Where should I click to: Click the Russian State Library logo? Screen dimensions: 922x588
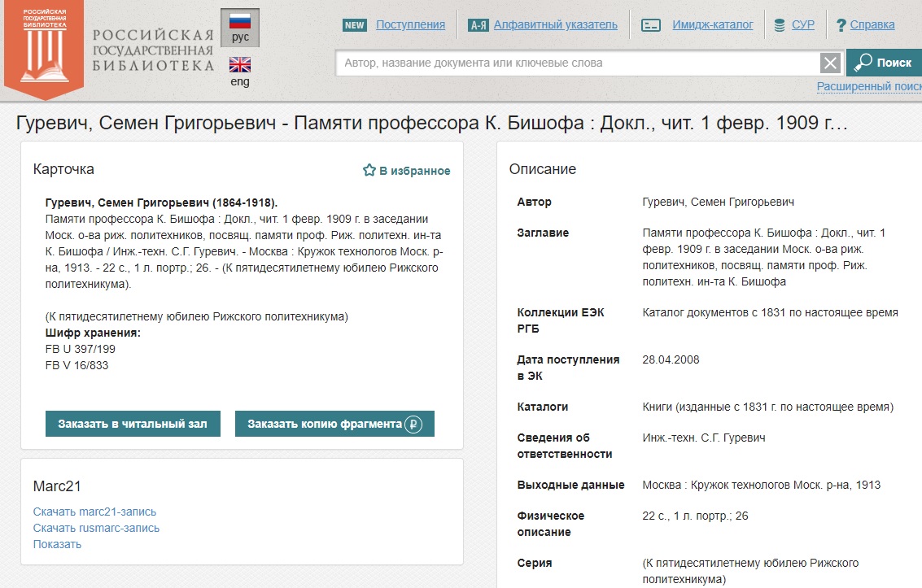point(45,47)
